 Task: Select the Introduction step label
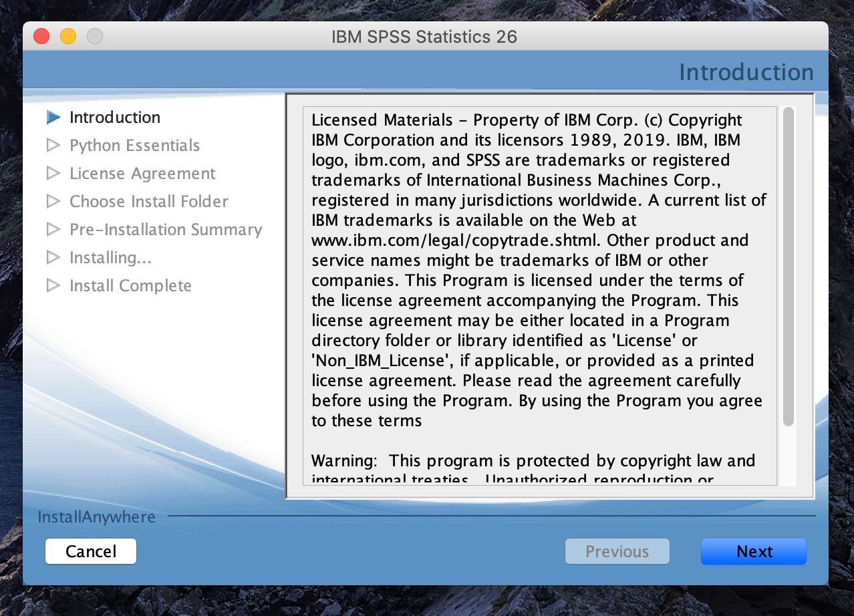tap(115, 118)
